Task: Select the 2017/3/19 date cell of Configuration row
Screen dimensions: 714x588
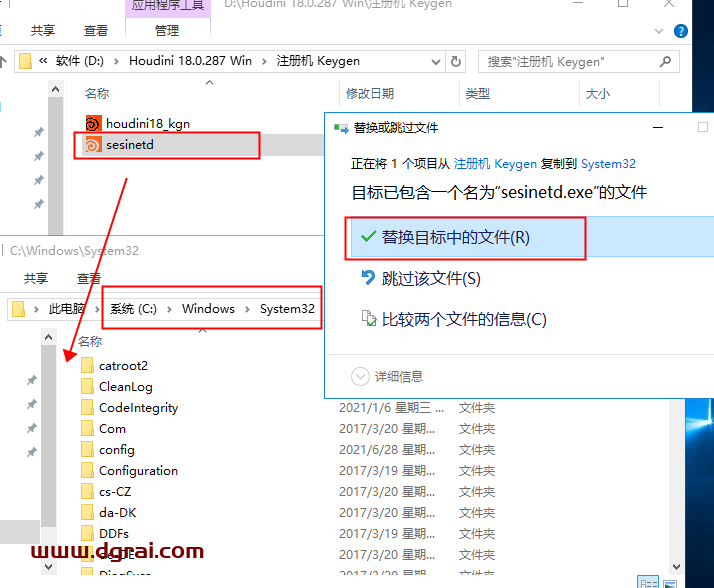Action: tap(387, 470)
